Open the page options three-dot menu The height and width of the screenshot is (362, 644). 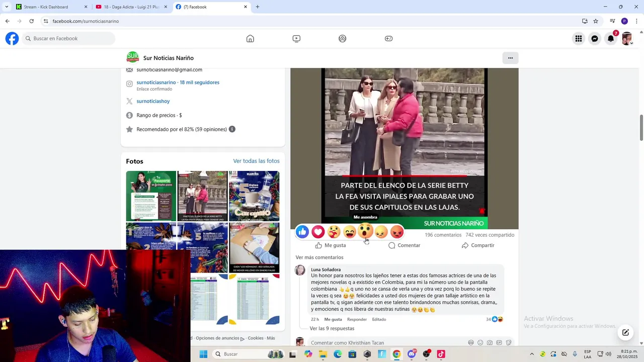pos(510,58)
